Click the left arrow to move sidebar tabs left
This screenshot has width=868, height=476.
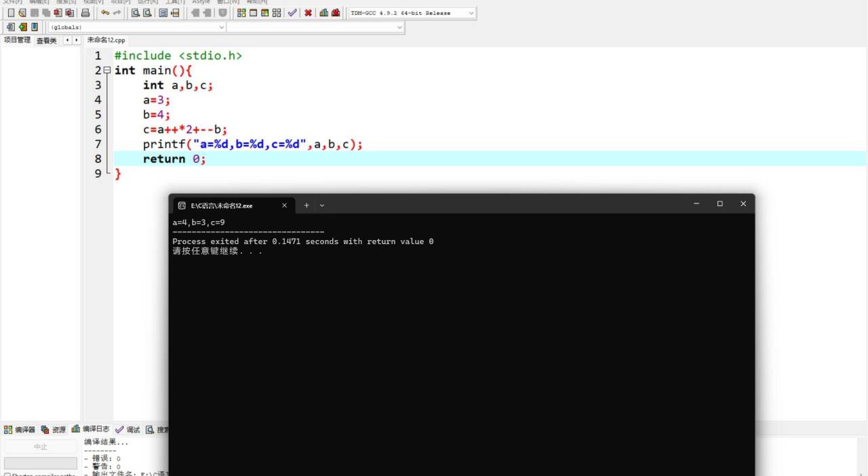pyautogui.click(x=67, y=40)
